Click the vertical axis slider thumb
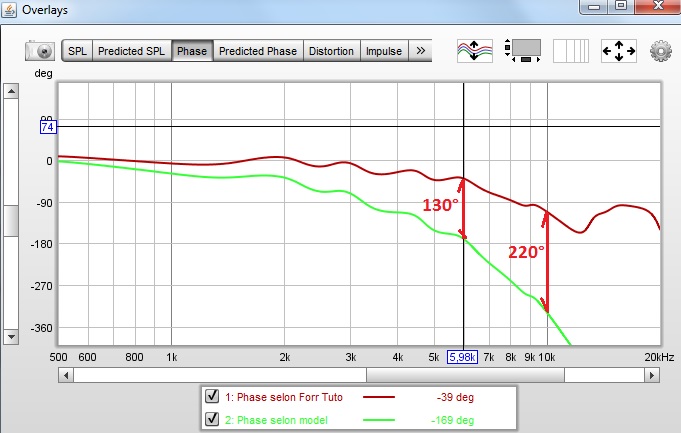681x433 pixels. tap(11, 221)
